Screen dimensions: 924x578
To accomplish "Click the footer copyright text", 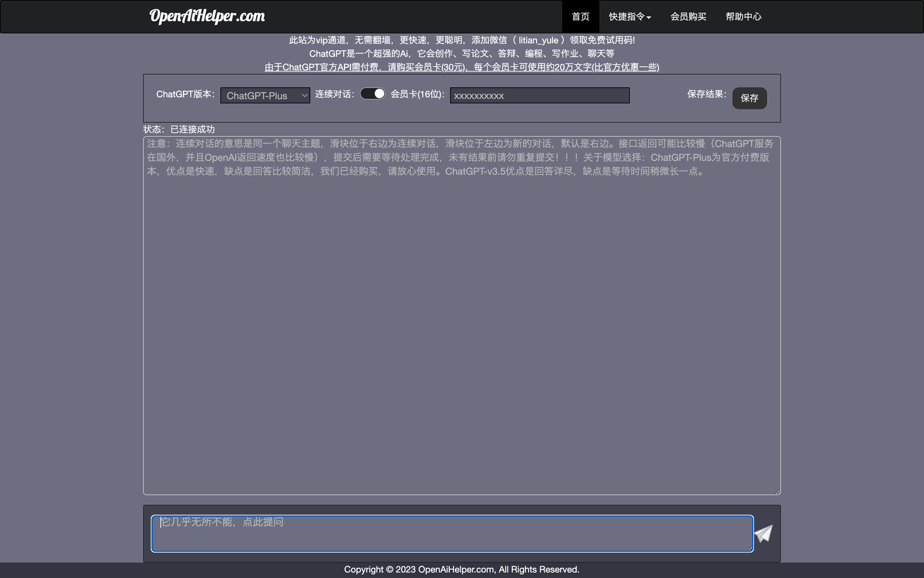I will [461, 570].
